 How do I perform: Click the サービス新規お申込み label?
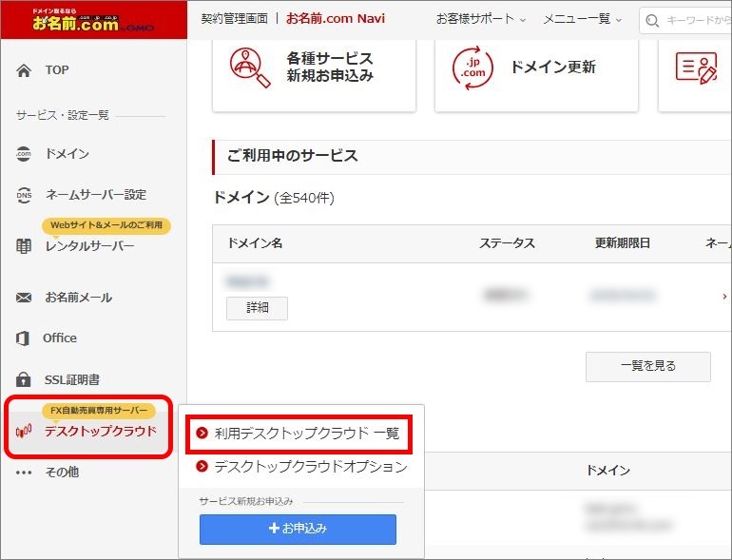point(246,502)
